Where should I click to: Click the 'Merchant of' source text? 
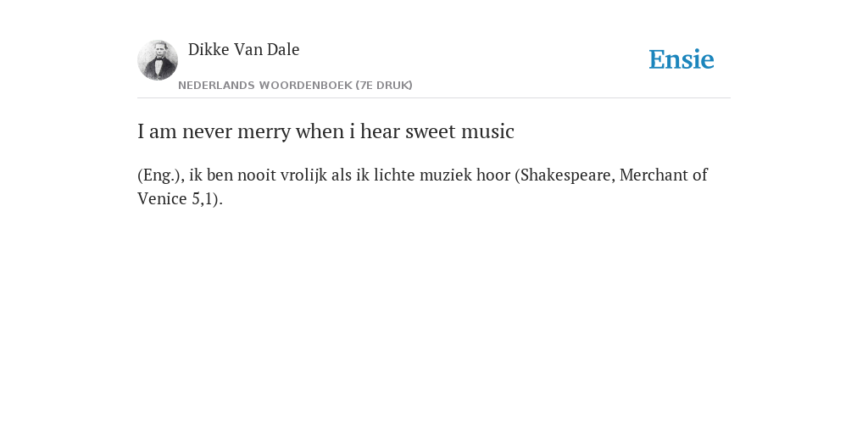663,175
